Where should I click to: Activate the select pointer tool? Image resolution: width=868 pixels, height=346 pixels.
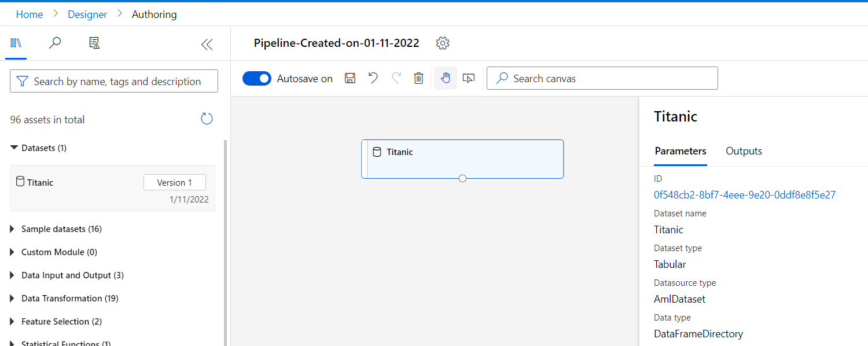point(469,78)
